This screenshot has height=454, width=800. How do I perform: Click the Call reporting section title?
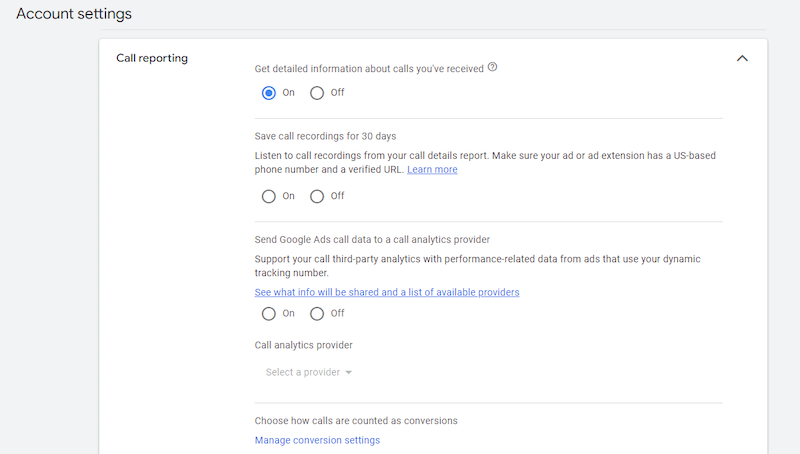click(x=152, y=58)
